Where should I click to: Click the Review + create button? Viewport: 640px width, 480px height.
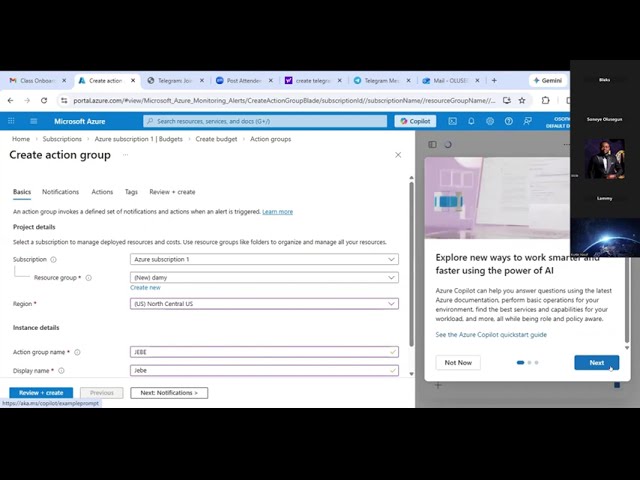coord(41,393)
